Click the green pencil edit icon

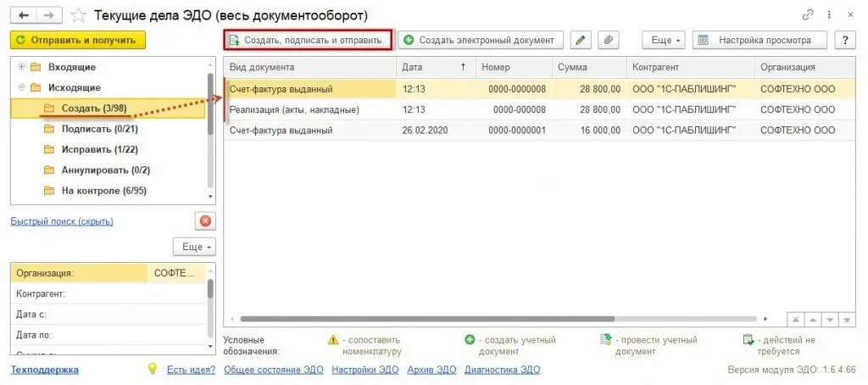pos(580,40)
